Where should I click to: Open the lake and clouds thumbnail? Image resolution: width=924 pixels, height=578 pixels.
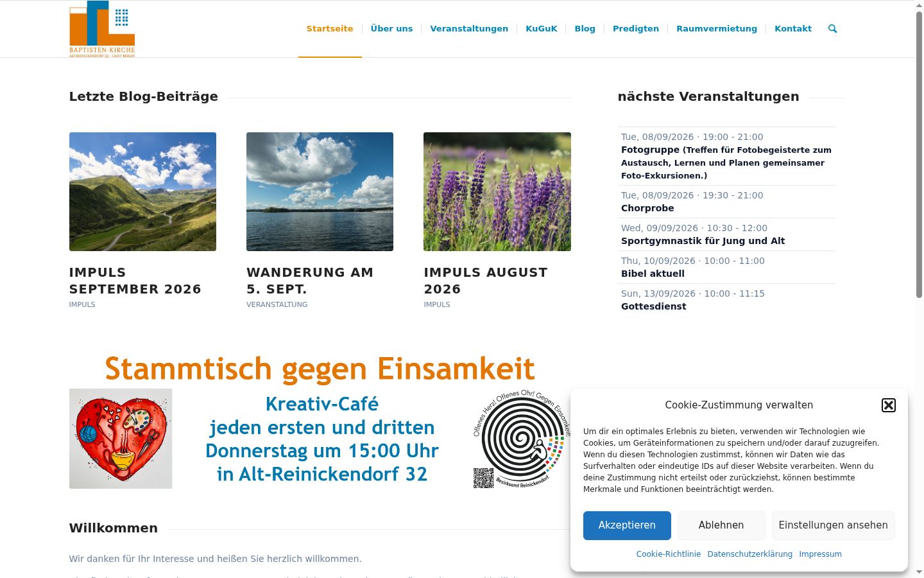[x=320, y=191]
